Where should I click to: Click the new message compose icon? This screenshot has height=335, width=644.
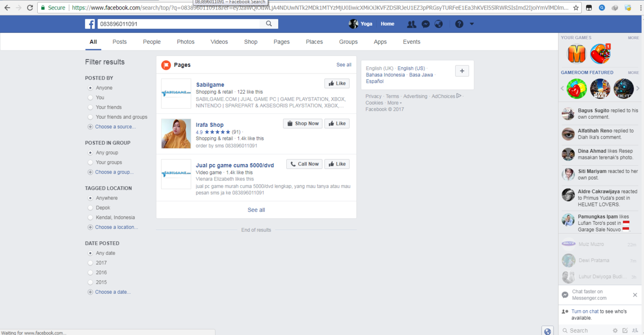coord(625,330)
